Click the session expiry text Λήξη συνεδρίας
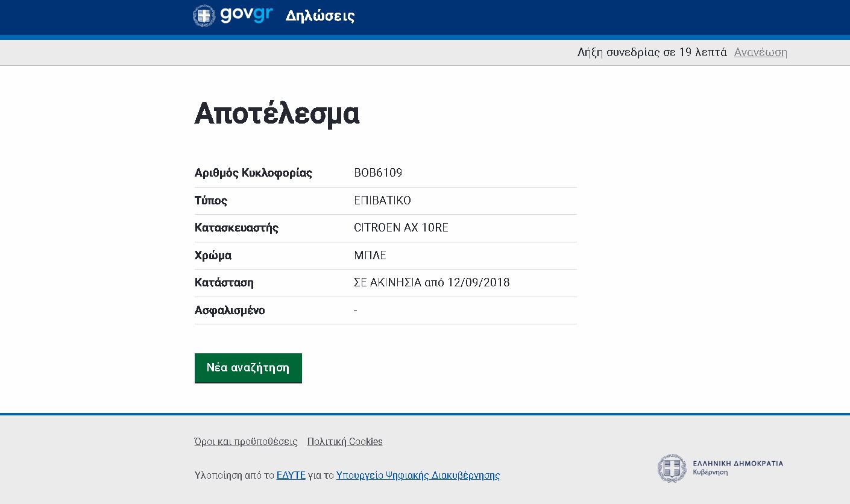Image resolution: width=850 pixels, height=504 pixels. coord(652,52)
